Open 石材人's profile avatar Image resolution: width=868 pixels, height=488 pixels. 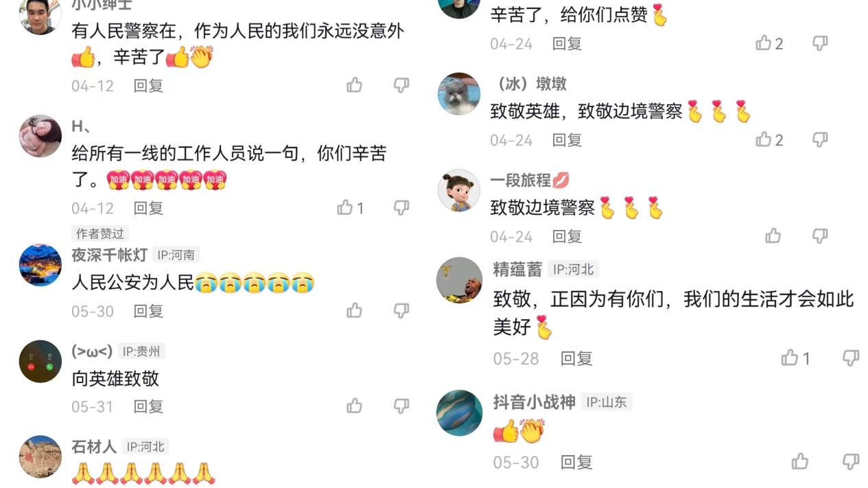[40, 456]
